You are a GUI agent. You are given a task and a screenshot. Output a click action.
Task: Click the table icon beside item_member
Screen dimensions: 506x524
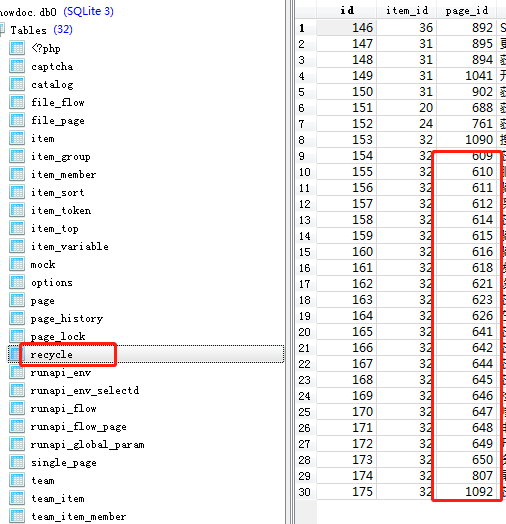coord(17,174)
